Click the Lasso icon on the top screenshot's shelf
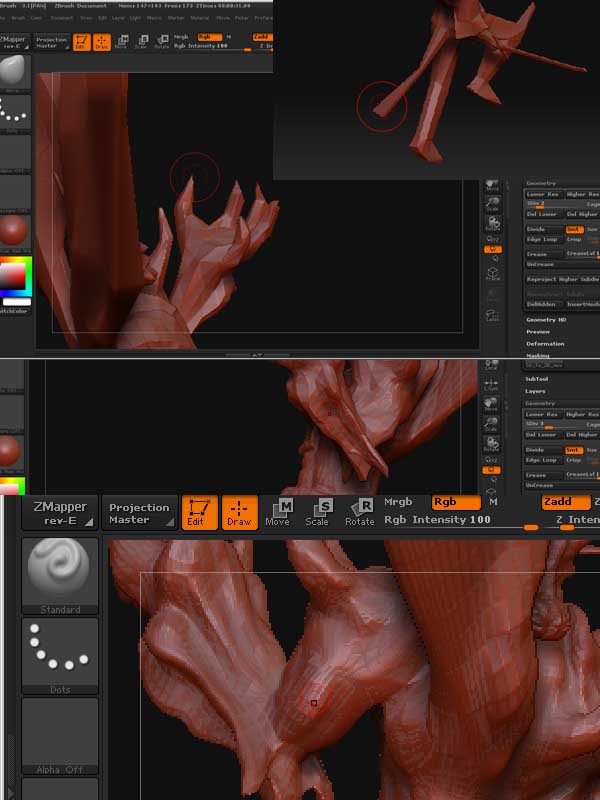Image resolution: width=600 pixels, height=800 pixels. point(492,315)
